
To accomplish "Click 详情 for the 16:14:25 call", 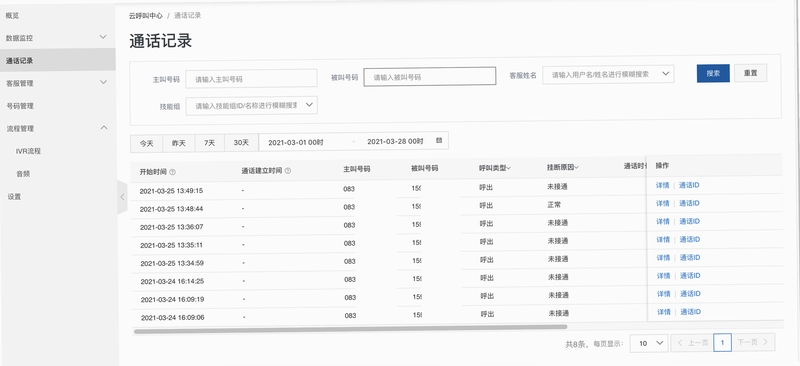I will coord(663,276).
